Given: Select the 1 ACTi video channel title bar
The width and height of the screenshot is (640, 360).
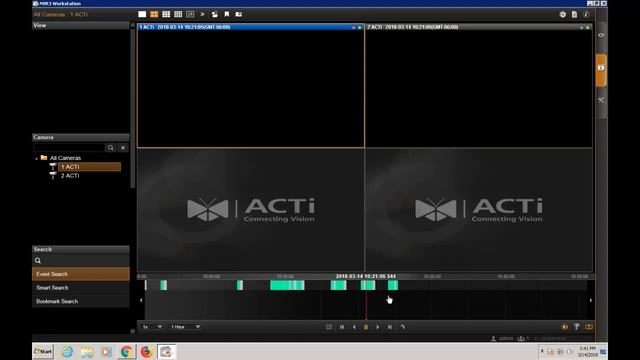Looking at the screenshot, I should [x=251, y=27].
